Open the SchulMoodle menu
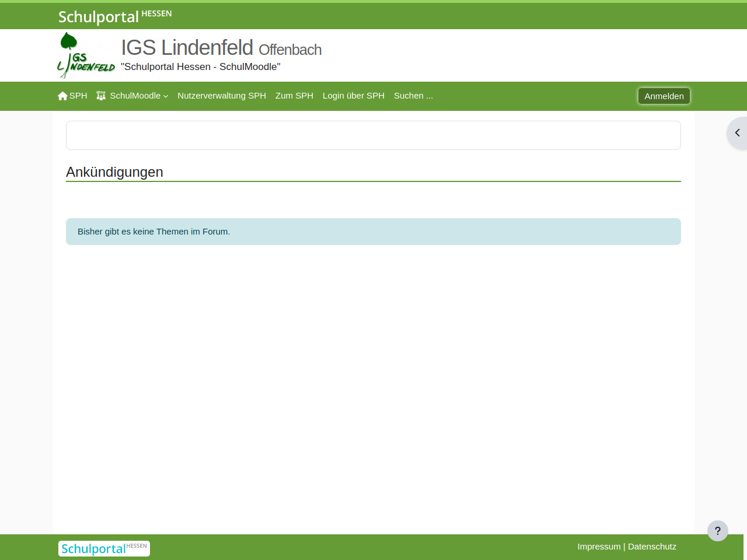747x560 pixels. (135, 96)
